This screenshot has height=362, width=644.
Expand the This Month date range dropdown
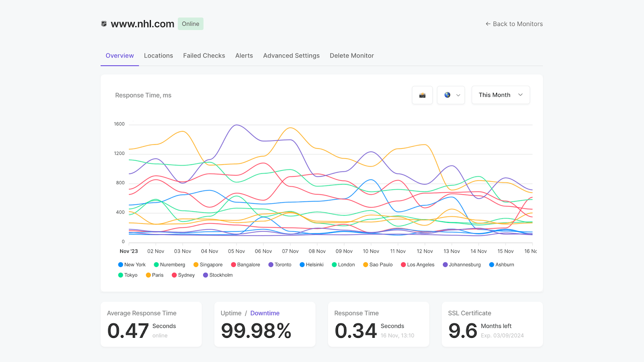(x=500, y=95)
